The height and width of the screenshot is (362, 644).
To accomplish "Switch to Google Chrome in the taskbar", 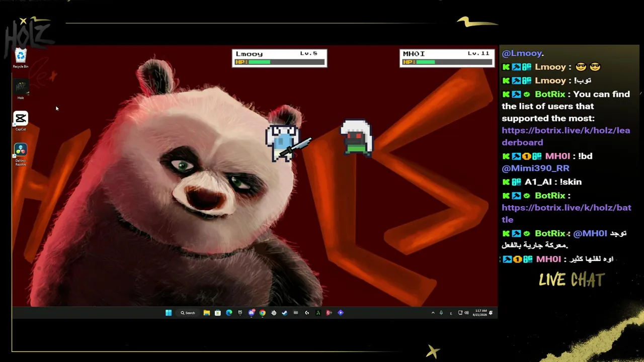I will click(263, 313).
